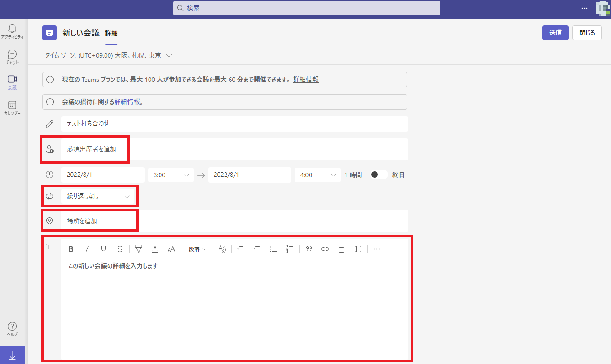The height and width of the screenshot is (364, 611).
Task: Open more options in editor toolbar
Action: (x=376, y=249)
